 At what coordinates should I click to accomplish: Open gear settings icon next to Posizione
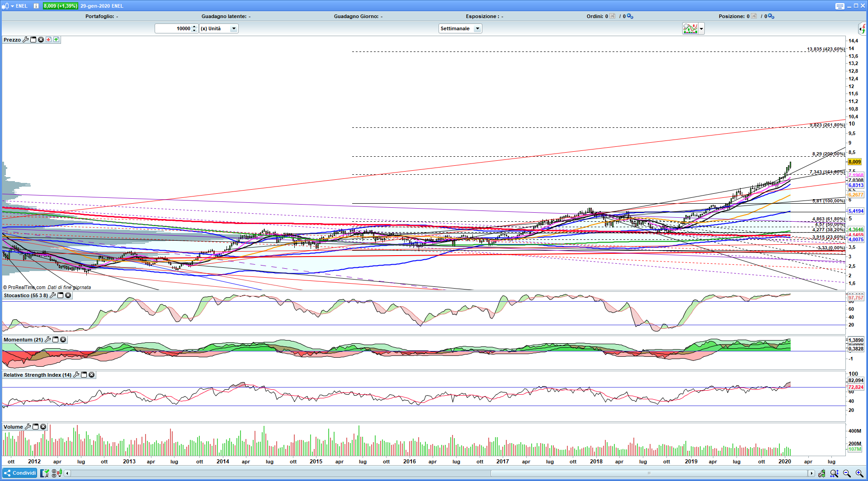pos(771,16)
